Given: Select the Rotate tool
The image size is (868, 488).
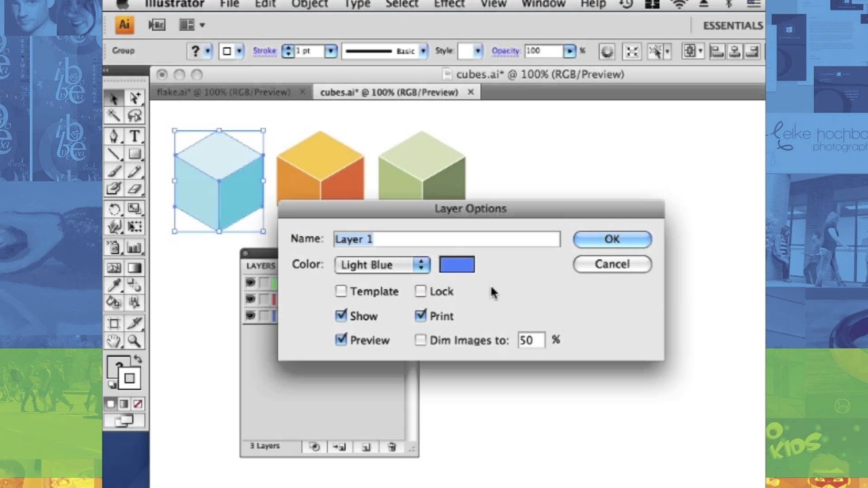Looking at the screenshot, I should (114, 209).
